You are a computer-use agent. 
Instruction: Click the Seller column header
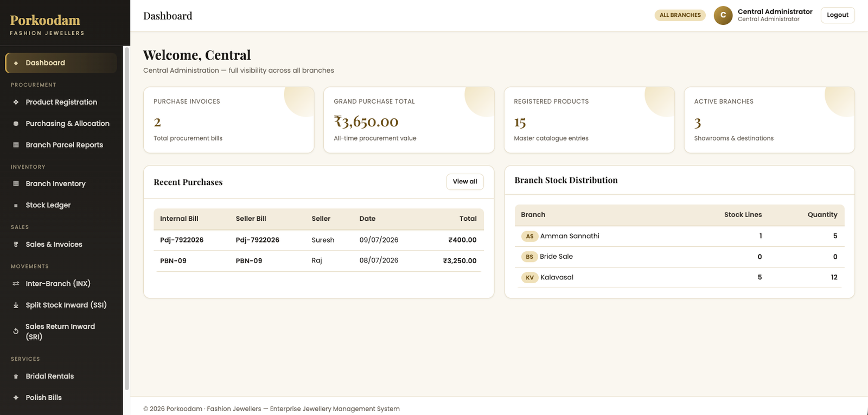coord(321,219)
